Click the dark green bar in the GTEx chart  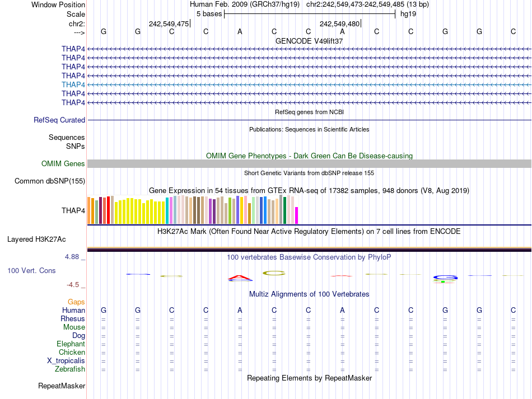point(285,210)
